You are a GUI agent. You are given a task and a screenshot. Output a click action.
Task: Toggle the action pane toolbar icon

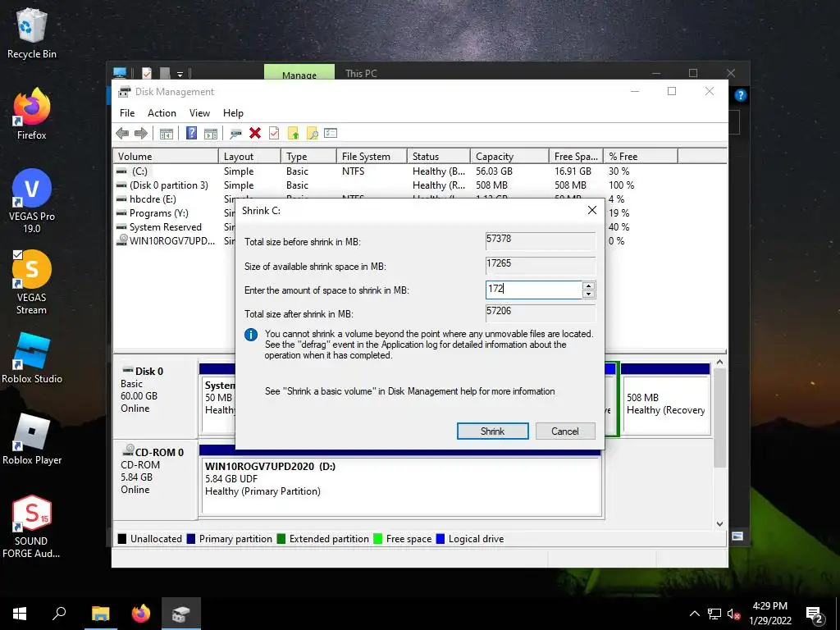(211, 134)
